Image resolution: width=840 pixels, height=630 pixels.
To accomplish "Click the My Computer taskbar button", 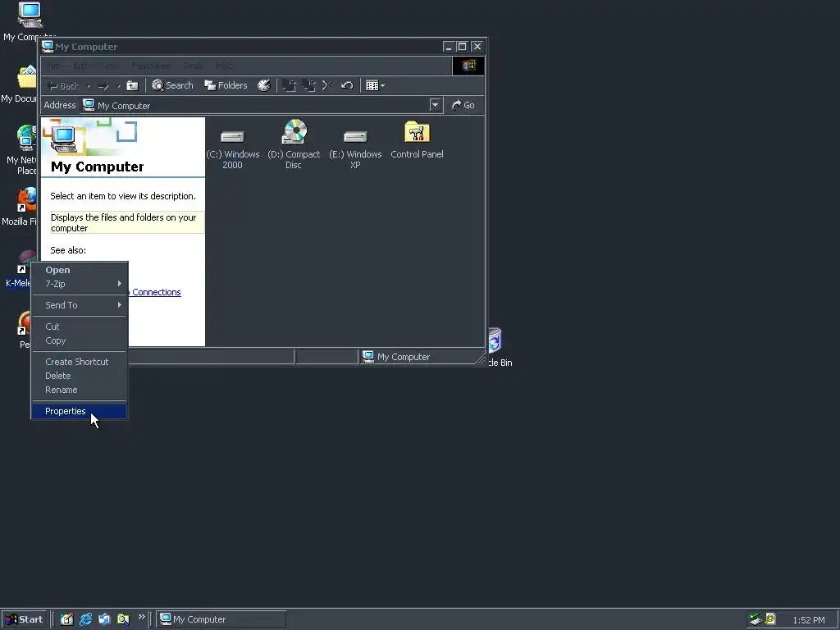I will (x=221, y=619).
